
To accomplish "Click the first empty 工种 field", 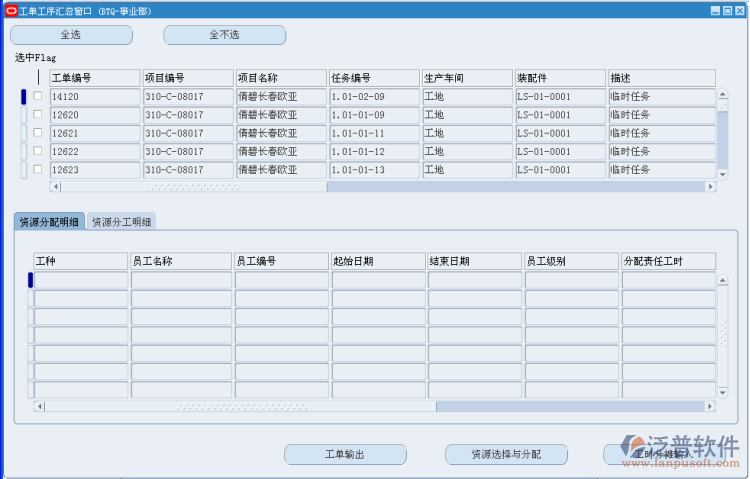I will pyautogui.click(x=81, y=280).
